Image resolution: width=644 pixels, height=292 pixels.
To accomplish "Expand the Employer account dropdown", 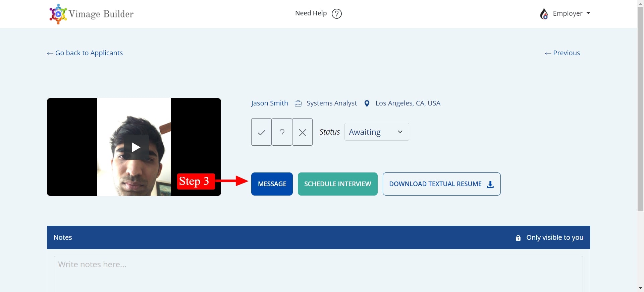I will [572, 13].
